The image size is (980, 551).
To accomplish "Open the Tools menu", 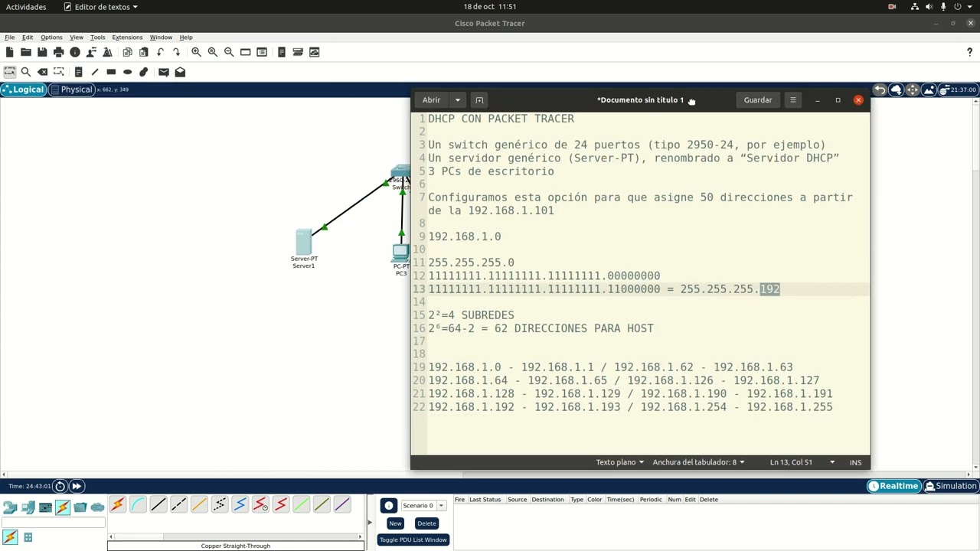I will (97, 37).
